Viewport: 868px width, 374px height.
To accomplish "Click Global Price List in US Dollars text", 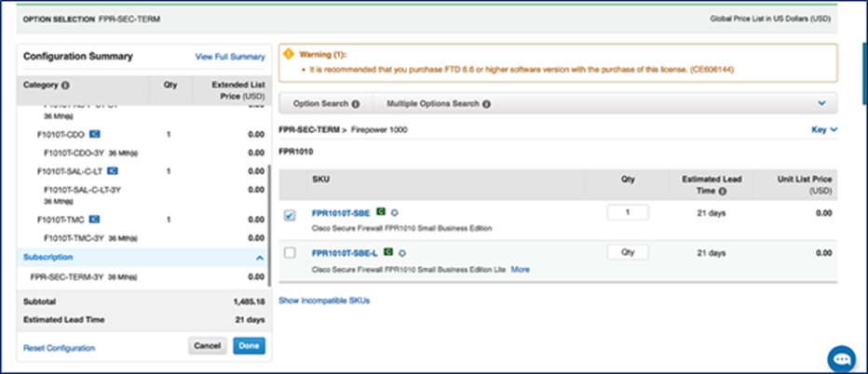I will (770, 19).
